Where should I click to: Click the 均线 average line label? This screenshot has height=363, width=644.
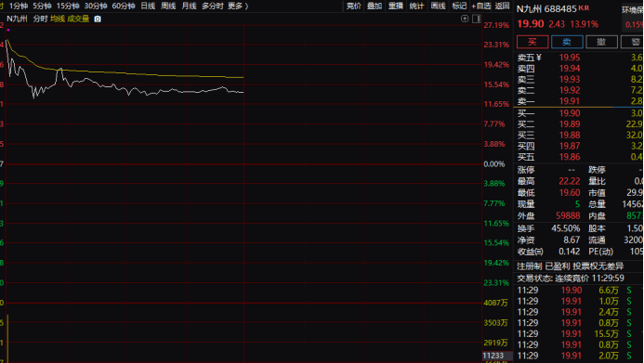pos(58,19)
